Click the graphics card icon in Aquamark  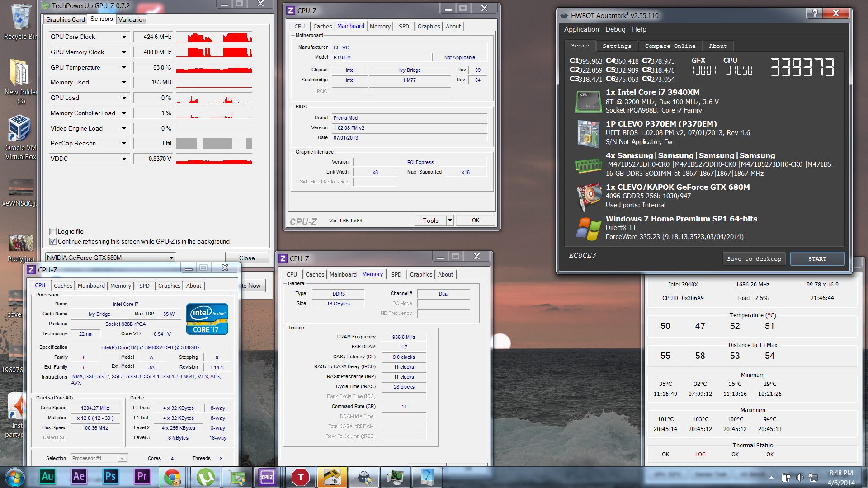pyautogui.click(x=588, y=197)
